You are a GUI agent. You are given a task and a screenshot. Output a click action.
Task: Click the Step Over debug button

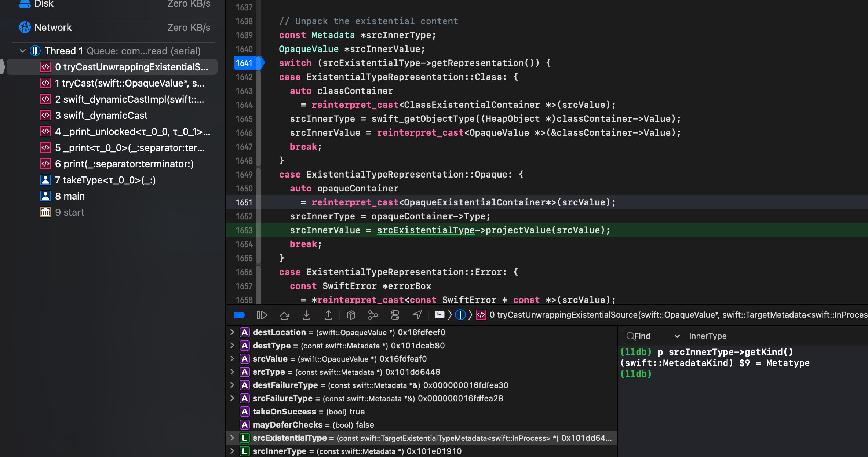point(284,315)
